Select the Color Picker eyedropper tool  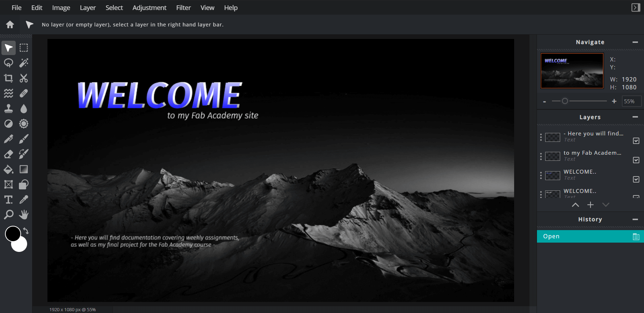click(x=24, y=200)
